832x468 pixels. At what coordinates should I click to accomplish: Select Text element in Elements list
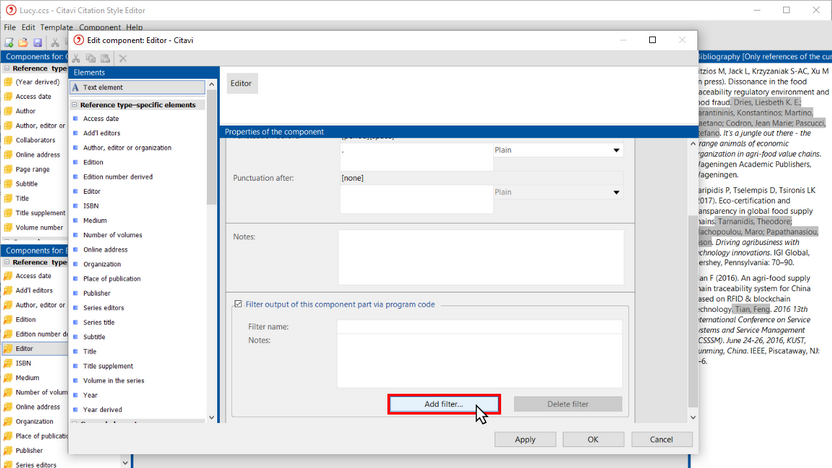pyautogui.click(x=137, y=87)
